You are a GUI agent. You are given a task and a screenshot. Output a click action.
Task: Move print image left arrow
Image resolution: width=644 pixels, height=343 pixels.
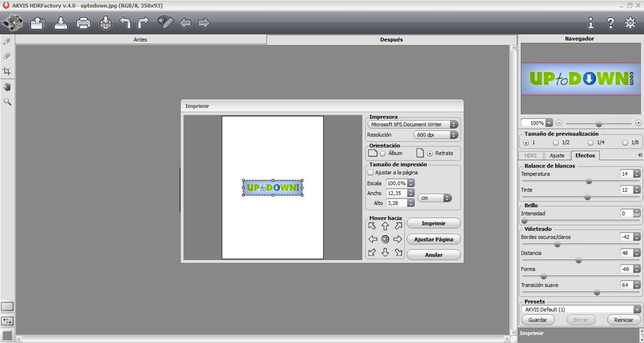[x=373, y=239]
